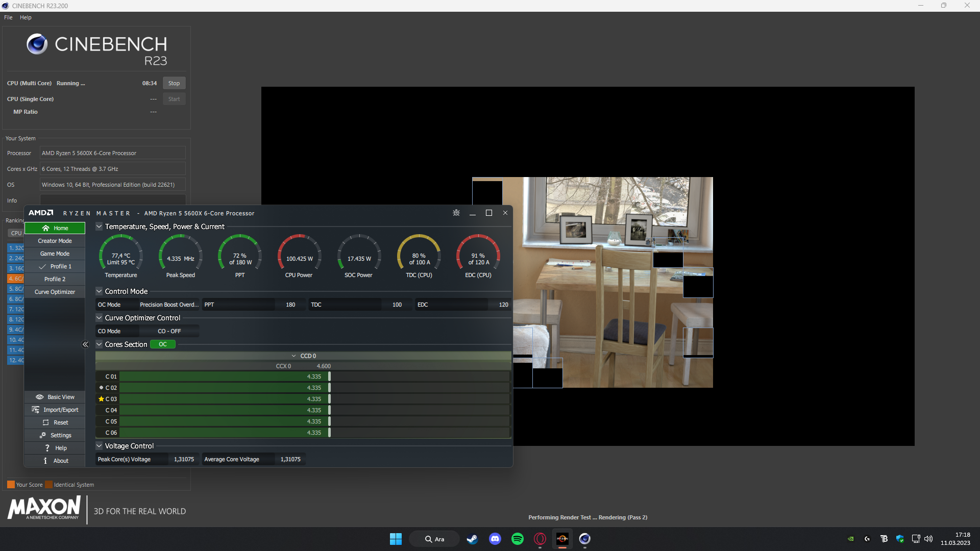980x551 pixels.
Task: Click ranking entry number 4 in Cinebench
Action: pyautogui.click(x=16, y=279)
